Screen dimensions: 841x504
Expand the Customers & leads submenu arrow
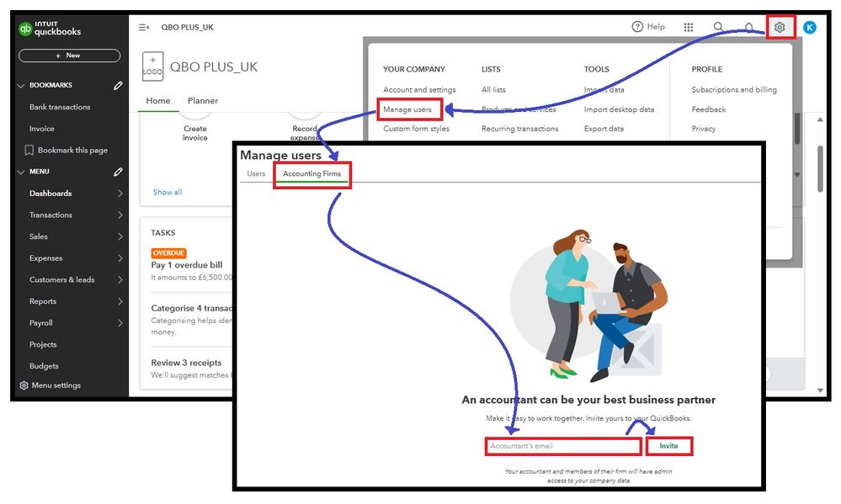coord(120,279)
